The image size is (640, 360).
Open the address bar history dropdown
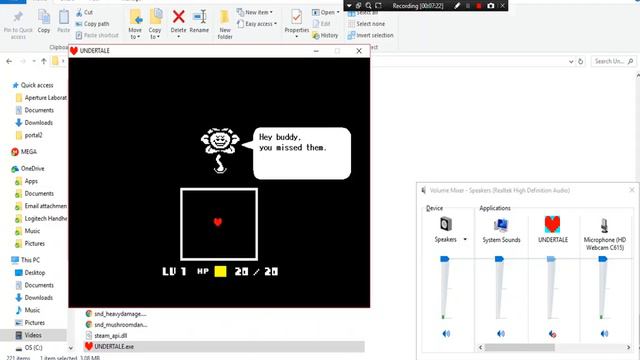point(571,62)
